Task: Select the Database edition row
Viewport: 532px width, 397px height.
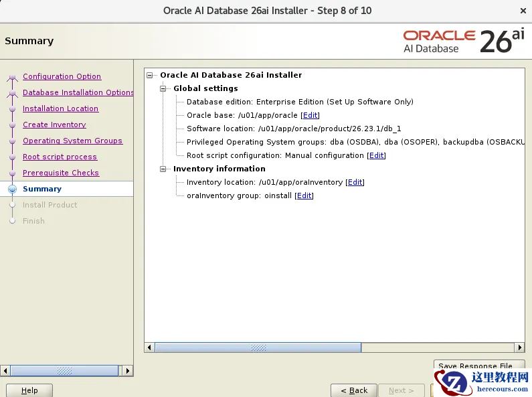Action: [x=300, y=102]
